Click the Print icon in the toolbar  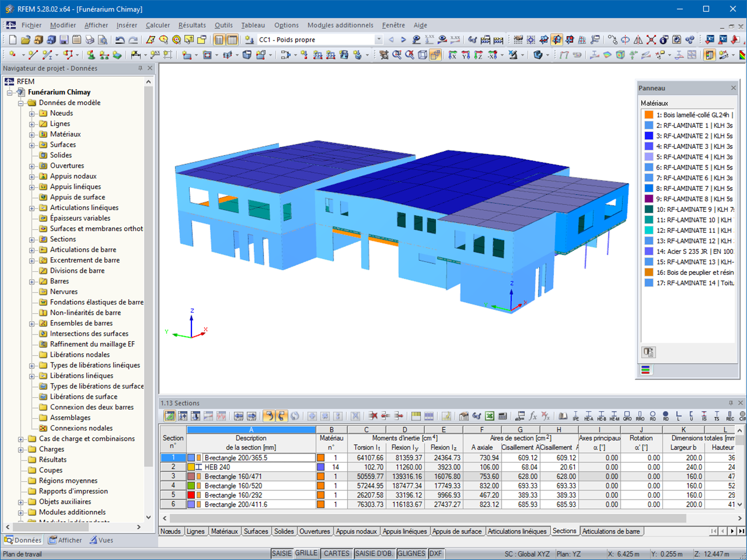click(x=90, y=39)
